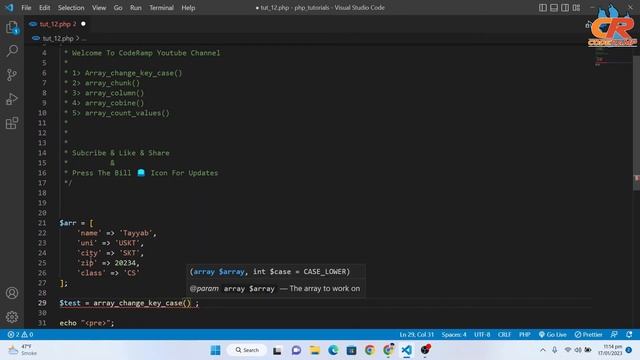This screenshot has height=360, width=640.
Task: Open the Edit menu
Action: pyautogui.click(x=44, y=7)
